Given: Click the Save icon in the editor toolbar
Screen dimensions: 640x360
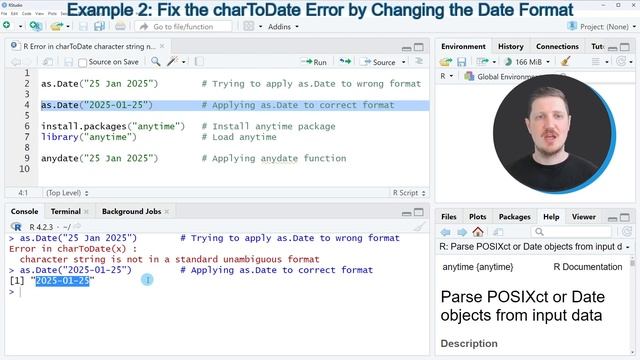Looking at the screenshot, I should pyautogui.click(x=68, y=62).
